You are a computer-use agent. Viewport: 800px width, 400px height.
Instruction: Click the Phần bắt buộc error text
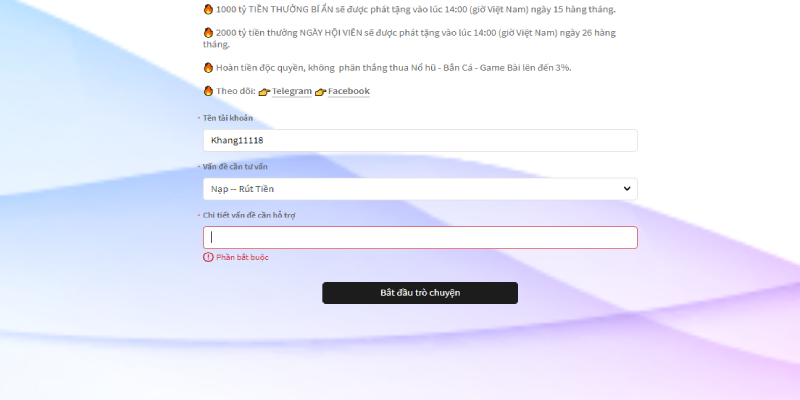[x=242, y=257]
